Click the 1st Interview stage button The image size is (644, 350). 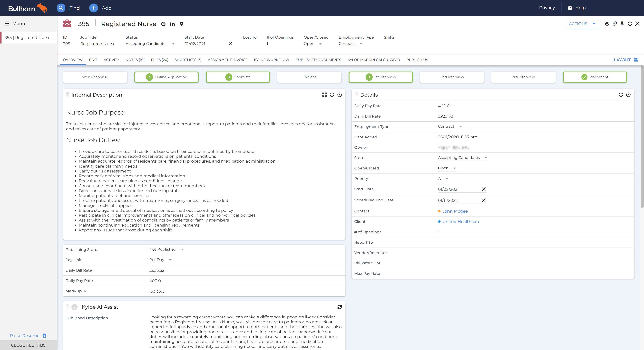pos(381,77)
